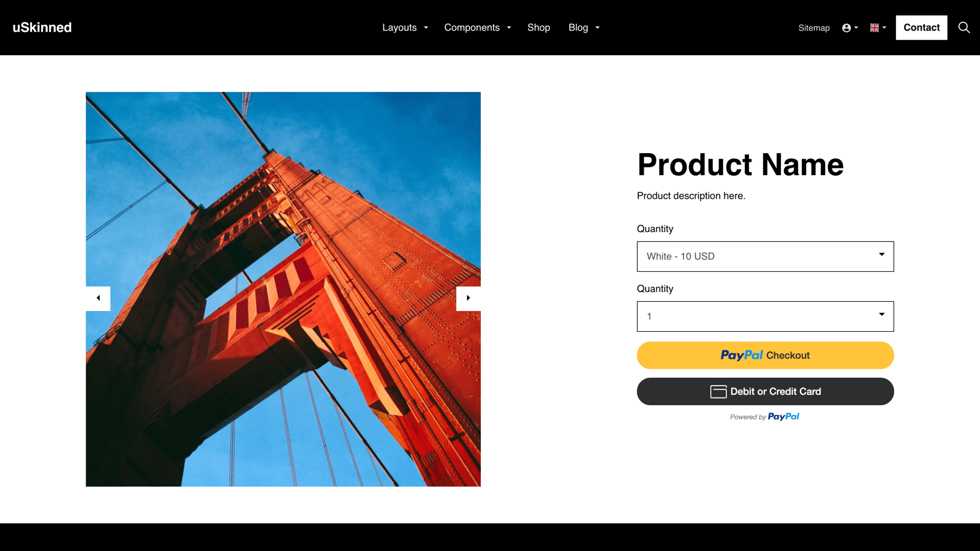Click the previous image carousel arrow
This screenshot has height=551, width=980.
point(98,298)
